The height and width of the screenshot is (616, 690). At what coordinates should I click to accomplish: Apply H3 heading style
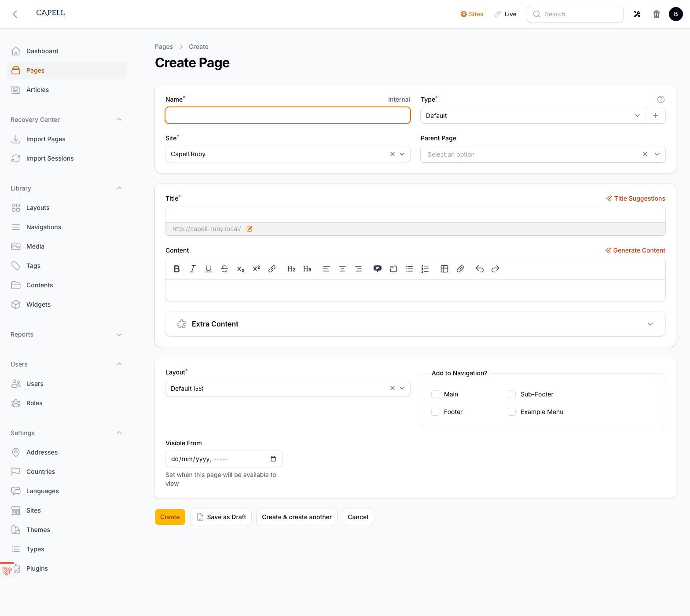[307, 269]
